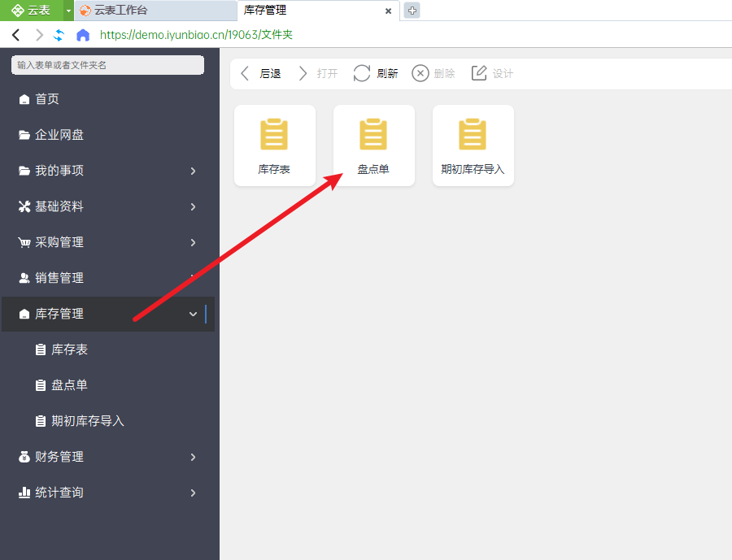Click folder icon beside 企业网盘
732x560 pixels.
pos(24,135)
